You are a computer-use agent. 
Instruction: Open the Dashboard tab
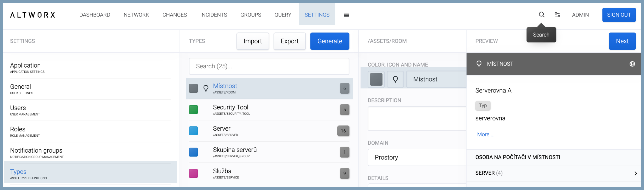95,15
